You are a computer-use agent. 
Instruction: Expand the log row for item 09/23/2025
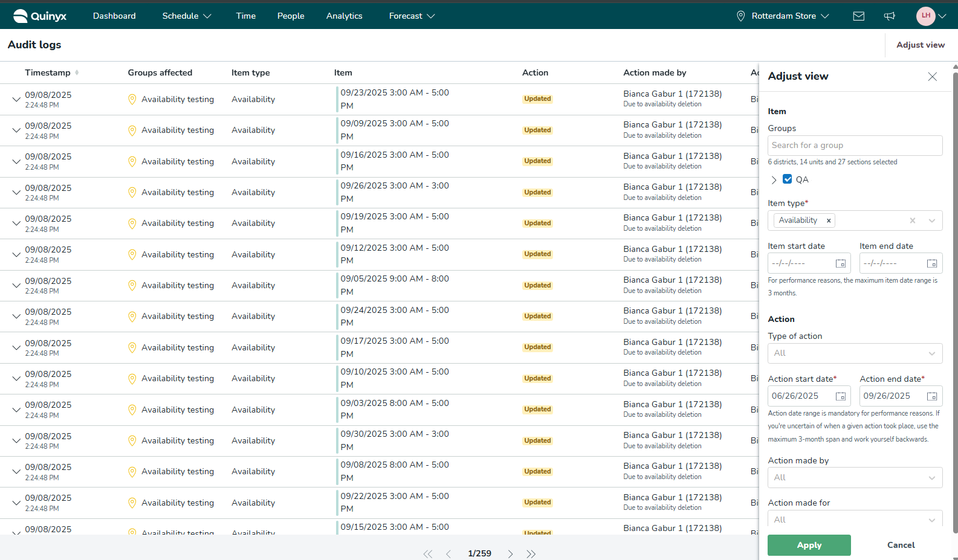(16, 100)
